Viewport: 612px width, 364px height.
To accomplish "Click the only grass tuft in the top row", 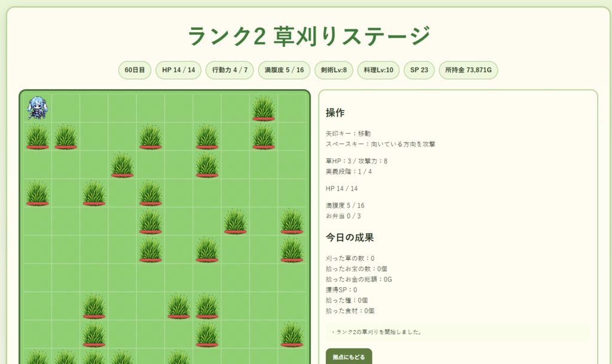I will pos(264,108).
